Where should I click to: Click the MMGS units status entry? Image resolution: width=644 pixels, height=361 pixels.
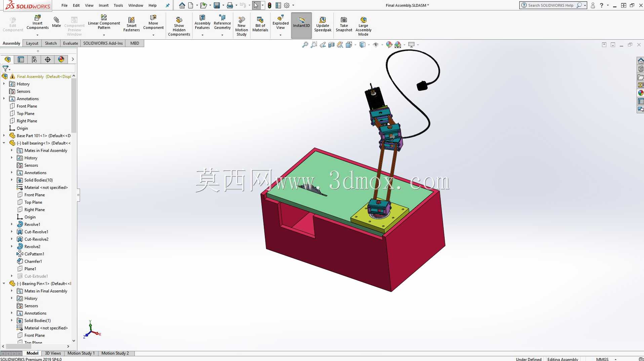pos(602,359)
